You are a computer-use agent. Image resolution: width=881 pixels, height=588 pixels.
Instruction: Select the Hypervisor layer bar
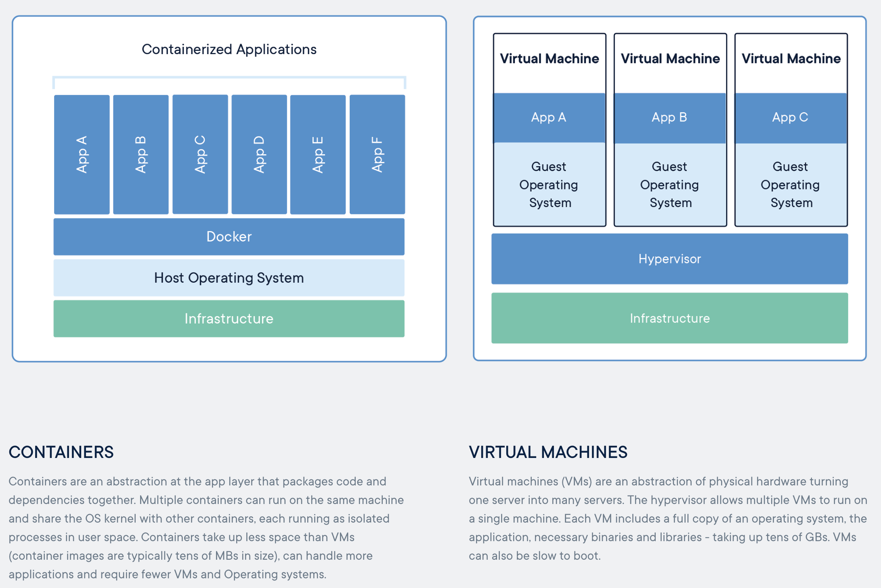669,259
